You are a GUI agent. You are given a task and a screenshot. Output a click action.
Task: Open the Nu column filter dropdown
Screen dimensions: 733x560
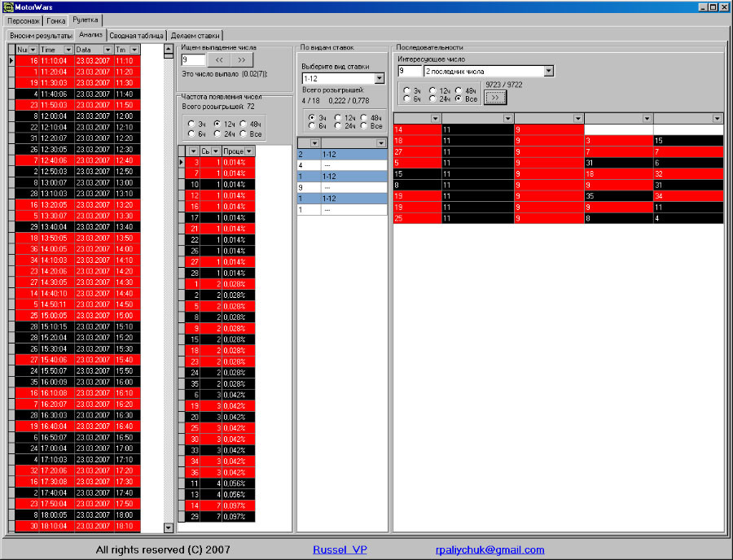coord(33,50)
